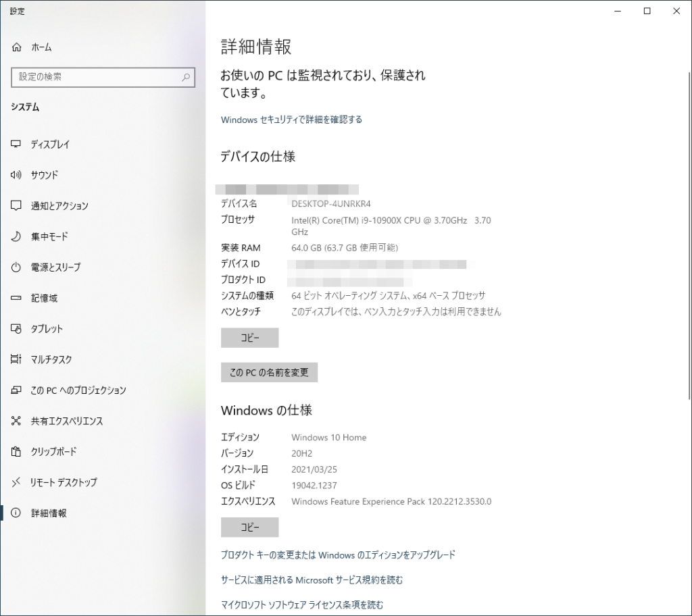Viewport: 692px width, 616px height.
Task: Select 共有エクスペリエンス menu item
Action: pyautogui.click(x=67, y=421)
